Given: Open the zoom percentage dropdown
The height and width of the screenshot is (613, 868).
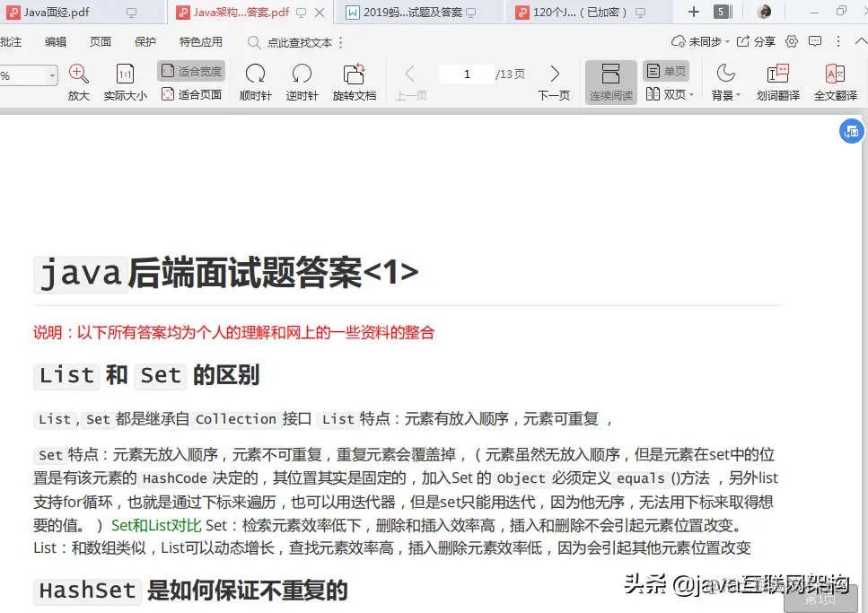Looking at the screenshot, I should (53, 75).
